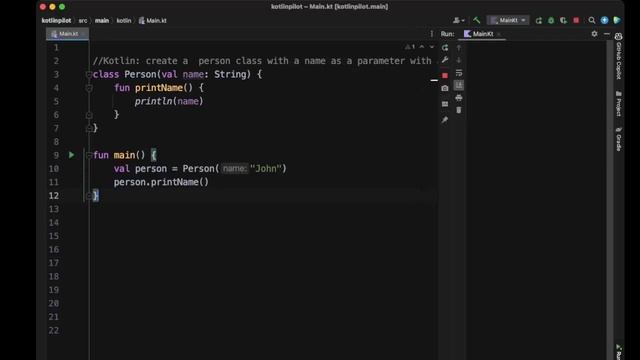Click the Rerun icon in Run panel
The width and height of the screenshot is (640, 360).
click(445, 48)
